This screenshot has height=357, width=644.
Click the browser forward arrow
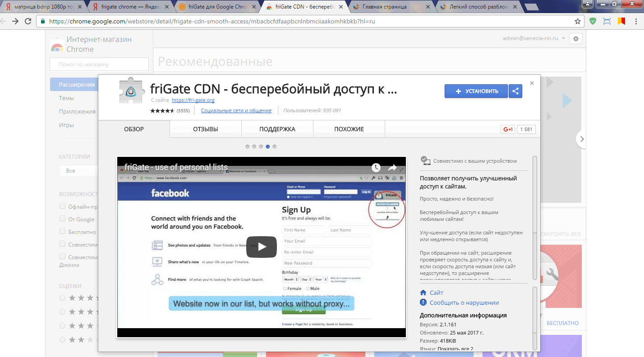(x=15, y=21)
